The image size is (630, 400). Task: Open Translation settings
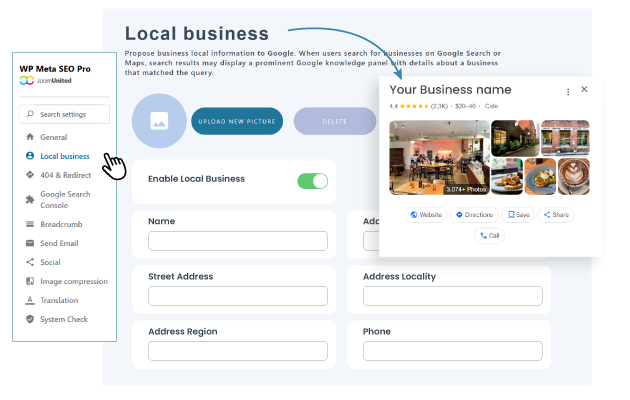[x=59, y=300]
